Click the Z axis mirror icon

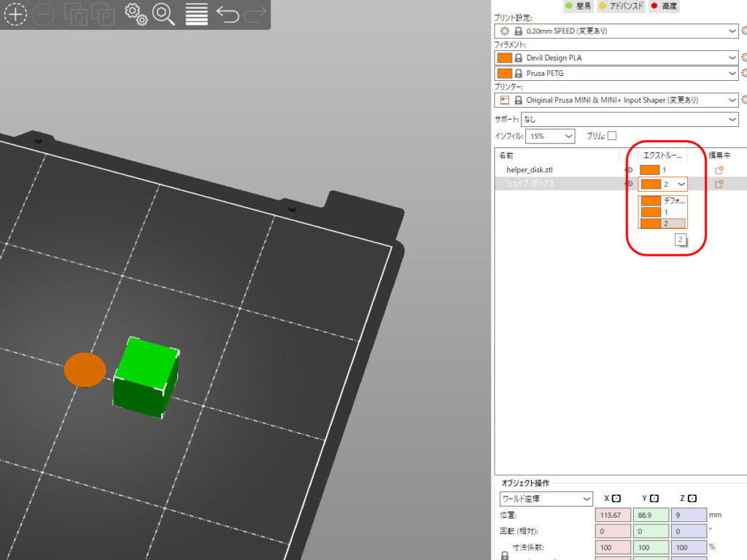pyautogui.click(x=692, y=498)
